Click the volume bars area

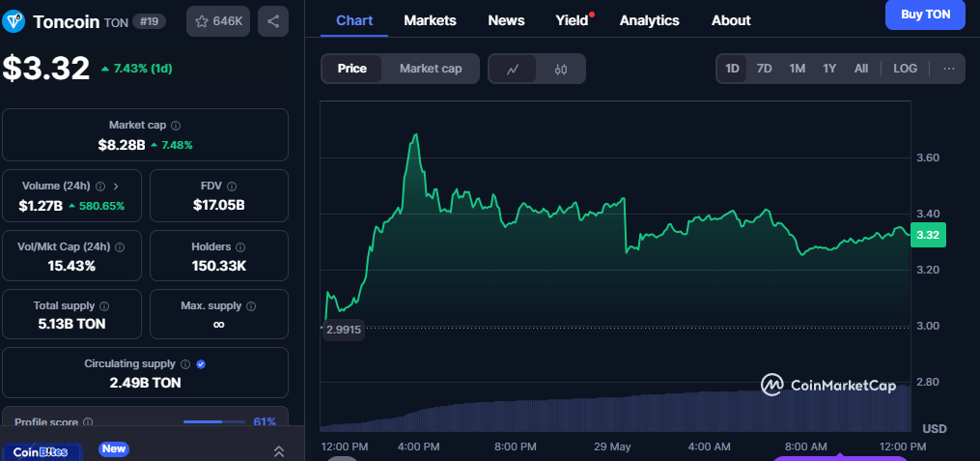click(615, 412)
